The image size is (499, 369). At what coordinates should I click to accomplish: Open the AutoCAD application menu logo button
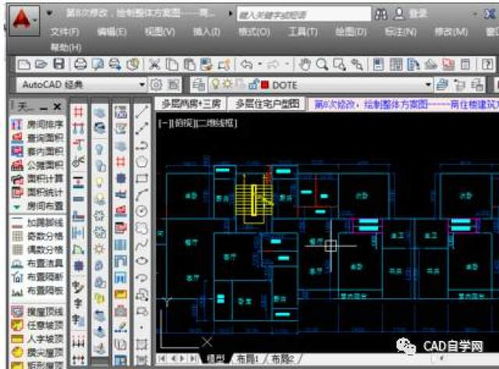23,20
